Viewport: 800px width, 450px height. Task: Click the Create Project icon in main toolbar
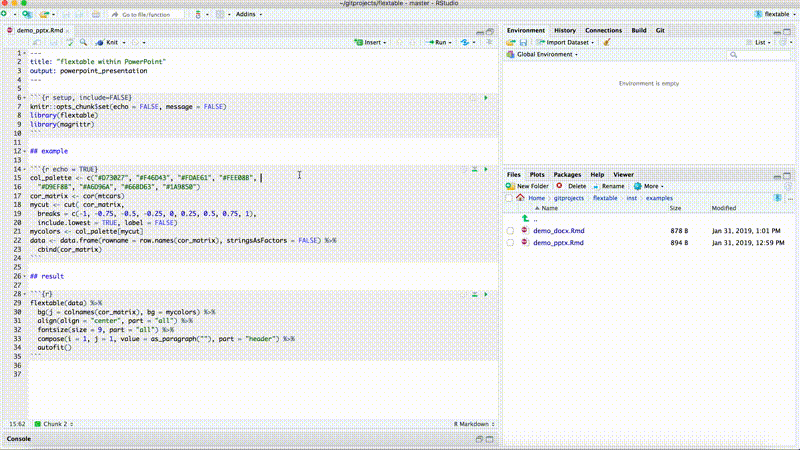pos(27,14)
